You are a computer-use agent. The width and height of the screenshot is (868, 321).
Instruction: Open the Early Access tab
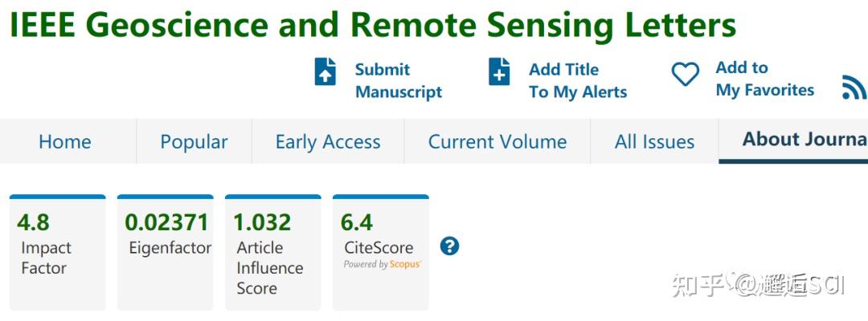[328, 142]
